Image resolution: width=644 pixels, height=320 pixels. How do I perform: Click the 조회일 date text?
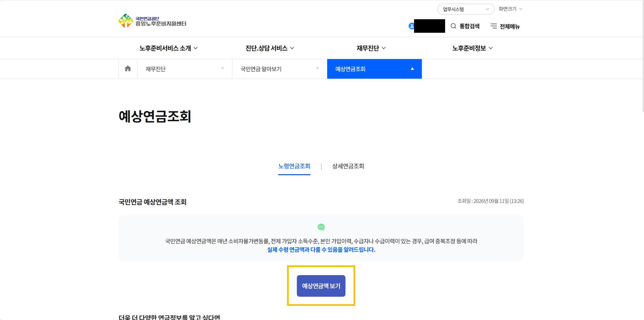pyautogui.click(x=490, y=201)
